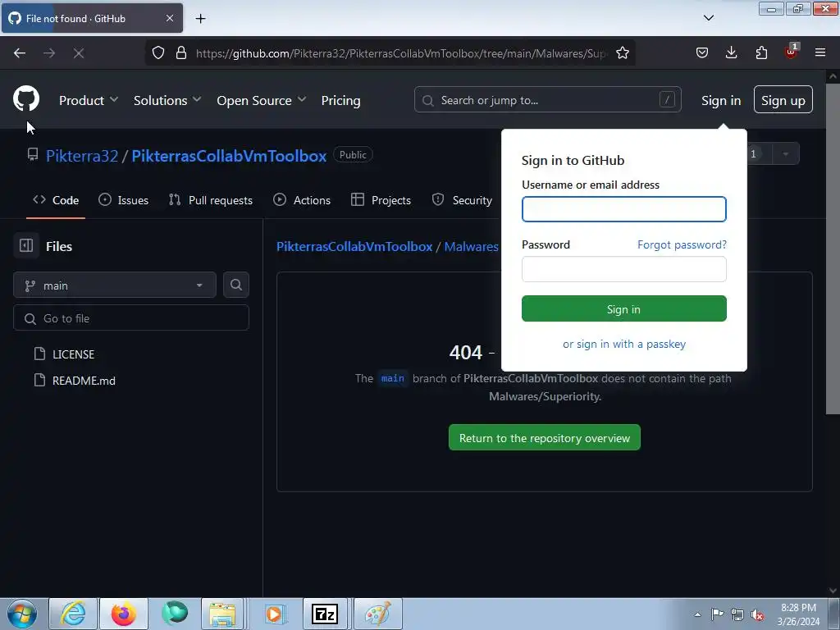The image size is (840, 630).
Task: Expand the Open Source menu
Action: coord(262,101)
